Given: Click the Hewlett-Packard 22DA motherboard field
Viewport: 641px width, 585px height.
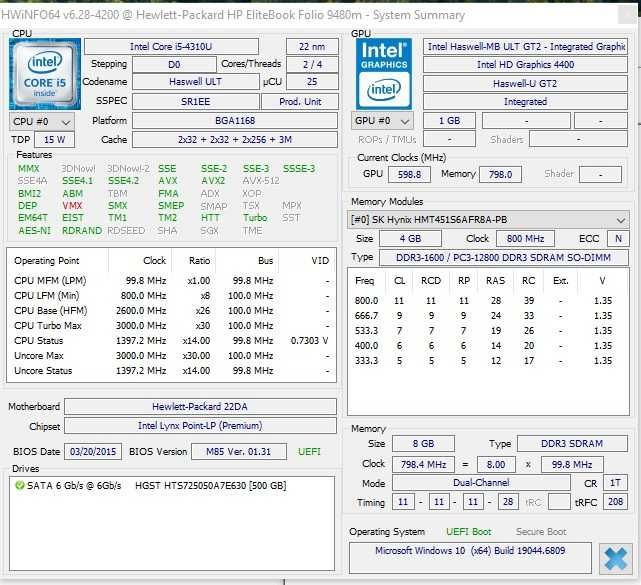Looking at the screenshot, I should pyautogui.click(x=200, y=406).
